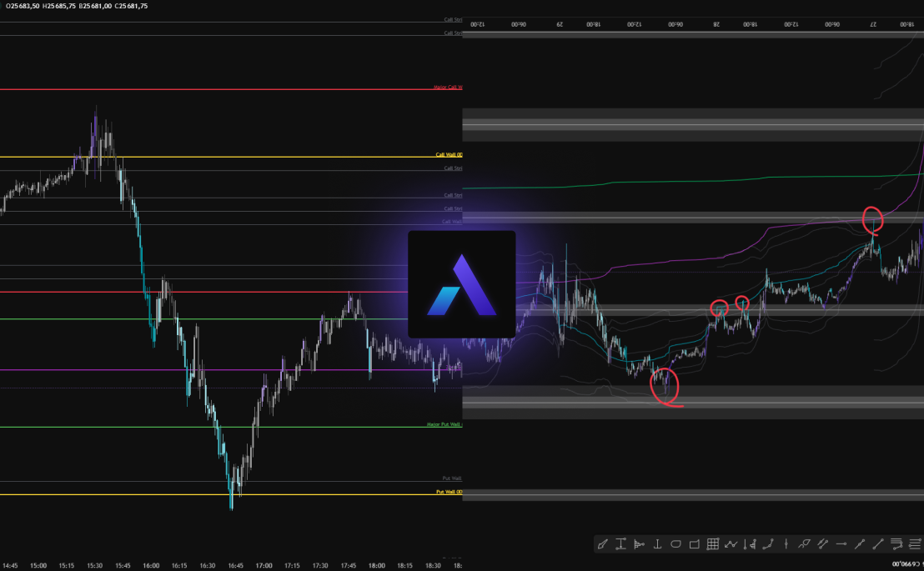
Task: Select the vertical line tool
Action: point(786,543)
